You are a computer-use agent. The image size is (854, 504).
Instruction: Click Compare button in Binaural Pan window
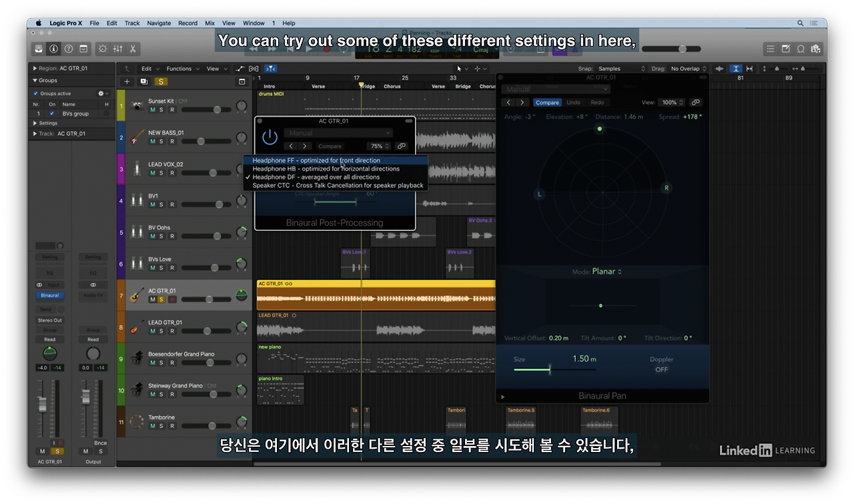(x=547, y=103)
